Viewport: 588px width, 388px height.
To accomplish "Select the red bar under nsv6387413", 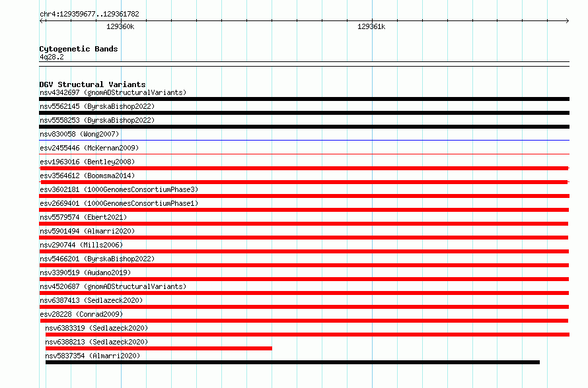I will pyautogui.click(x=304, y=307).
